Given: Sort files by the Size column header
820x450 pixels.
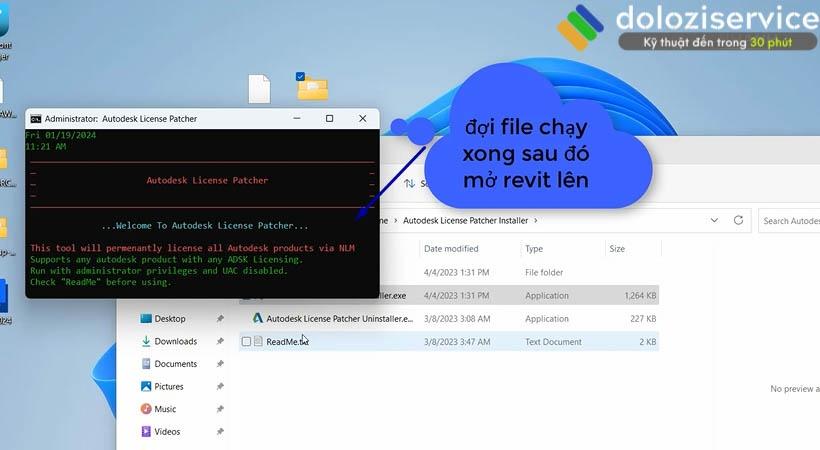Looking at the screenshot, I should coord(617,249).
